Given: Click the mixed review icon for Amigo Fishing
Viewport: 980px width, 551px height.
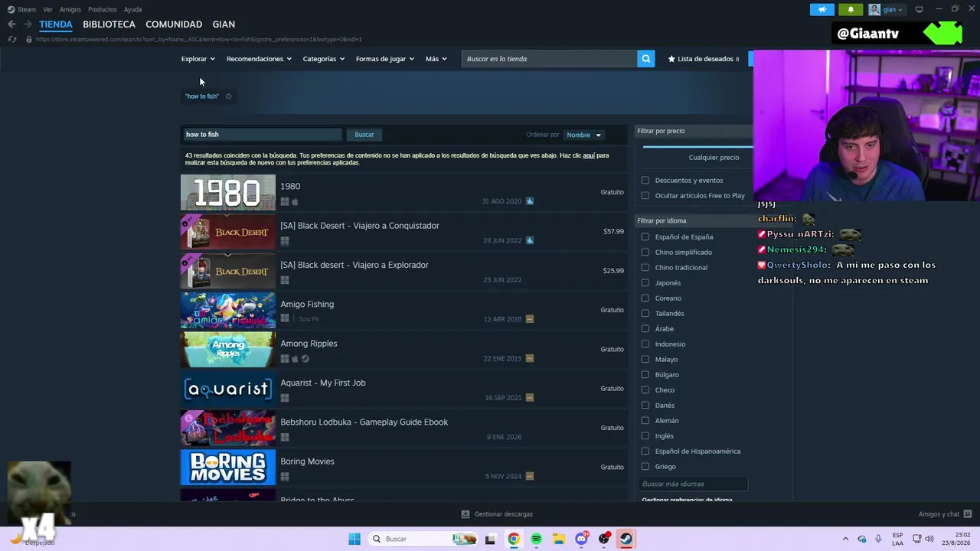Looking at the screenshot, I should coord(530,319).
